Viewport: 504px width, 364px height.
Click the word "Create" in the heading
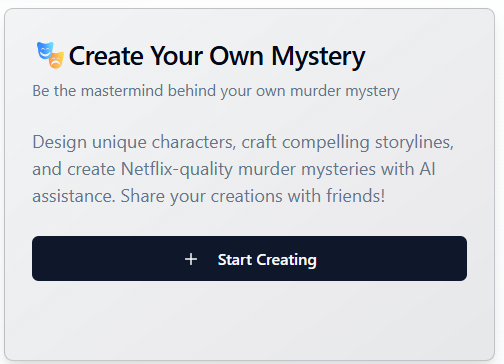[106, 56]
